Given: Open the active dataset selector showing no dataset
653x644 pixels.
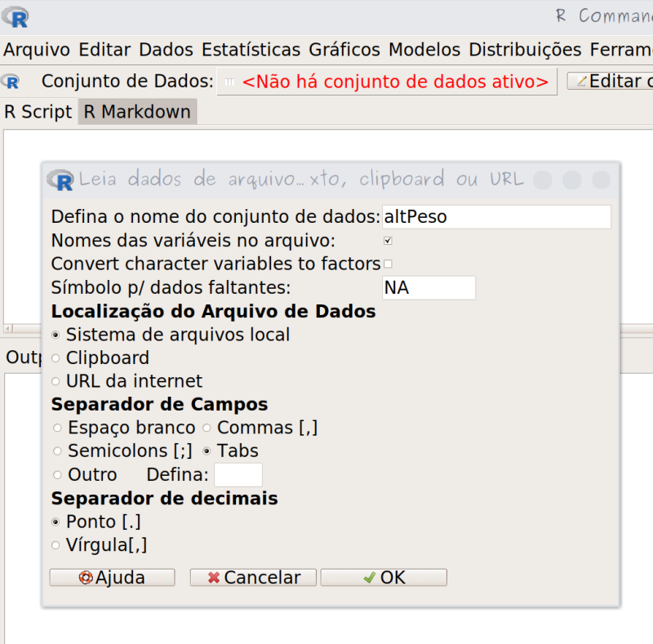Looking at the screenshot, I should (x=387, y=82).
